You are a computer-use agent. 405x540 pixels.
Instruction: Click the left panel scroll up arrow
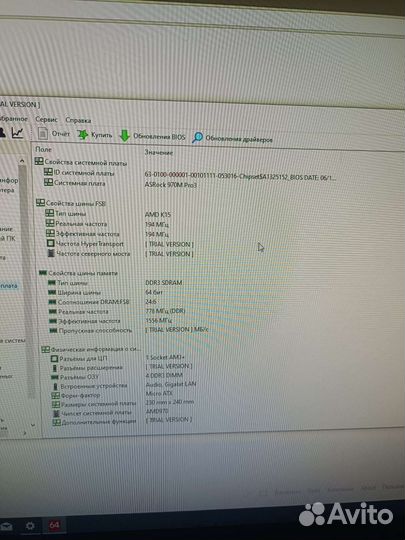pyautogui.click(x=22, y=160)
